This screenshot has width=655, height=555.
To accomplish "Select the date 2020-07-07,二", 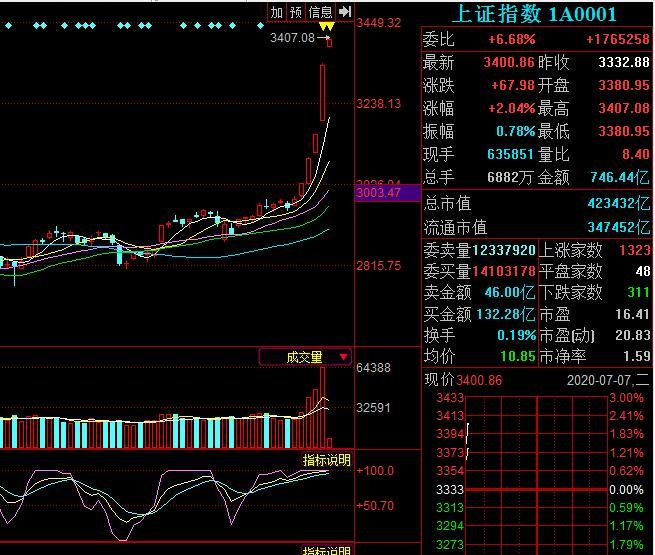I will 608,380.
